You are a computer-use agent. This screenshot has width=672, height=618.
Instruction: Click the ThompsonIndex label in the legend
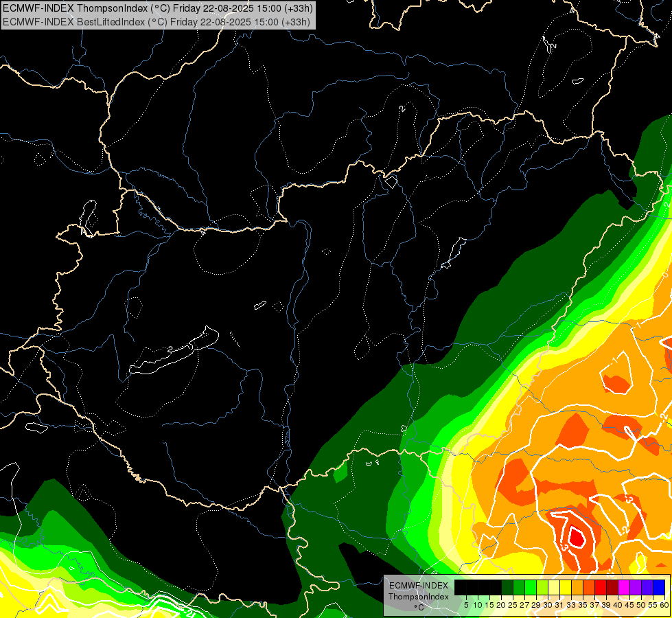[x=419, y=597]
